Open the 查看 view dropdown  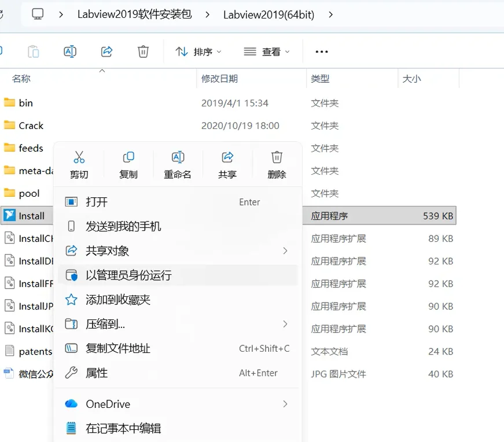click(x=267, y=51)
